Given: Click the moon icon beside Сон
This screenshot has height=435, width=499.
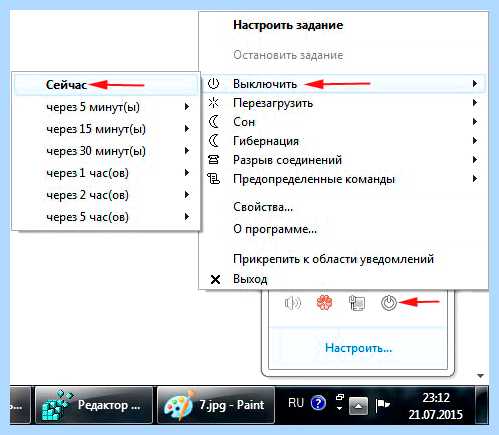Looking at the screenshot, I should tap(214, 122).
